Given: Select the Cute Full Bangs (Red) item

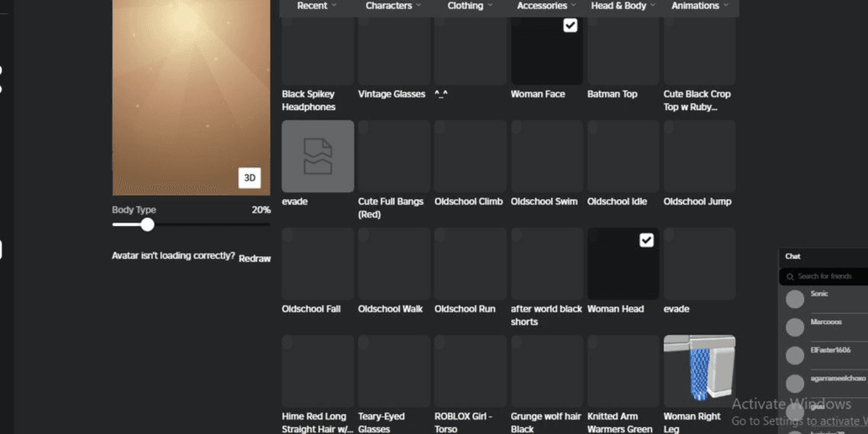Looking at the screenshot, I should click(394, 156).
